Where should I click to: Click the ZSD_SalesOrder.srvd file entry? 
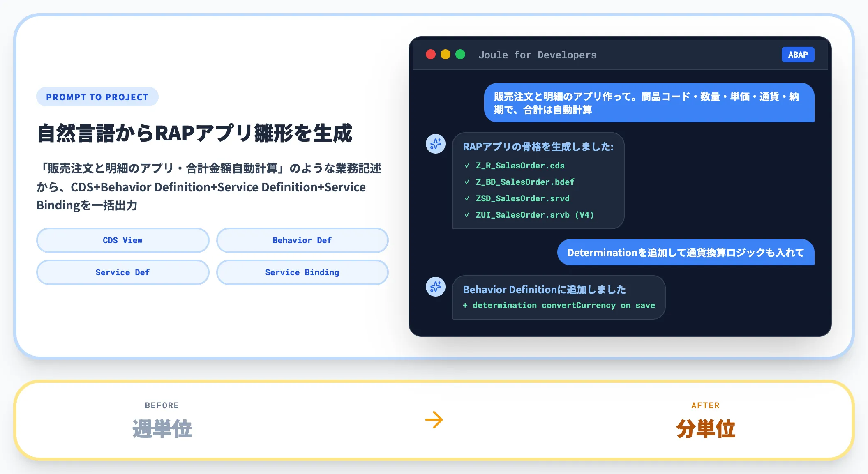(522, 198)
